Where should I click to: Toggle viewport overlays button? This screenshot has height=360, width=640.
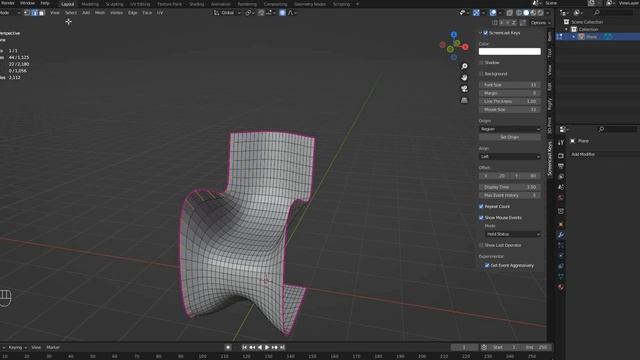point(493,13)
